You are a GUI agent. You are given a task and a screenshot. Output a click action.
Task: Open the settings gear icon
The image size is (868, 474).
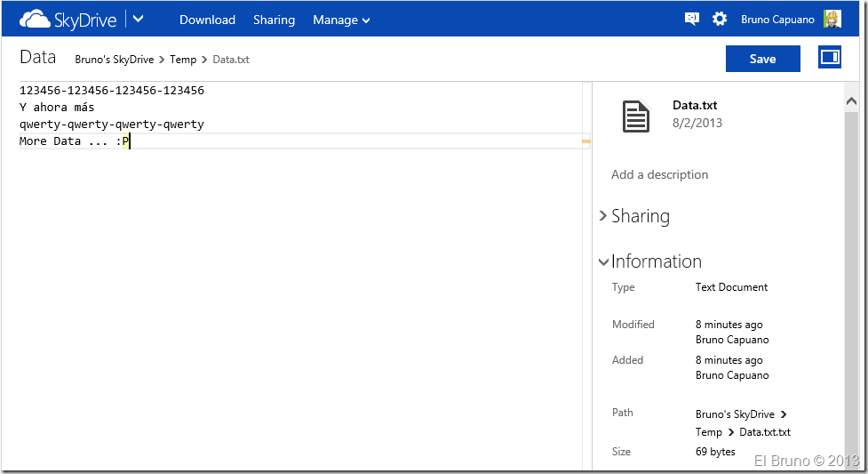pyautogui.click(x=720, y=20)
